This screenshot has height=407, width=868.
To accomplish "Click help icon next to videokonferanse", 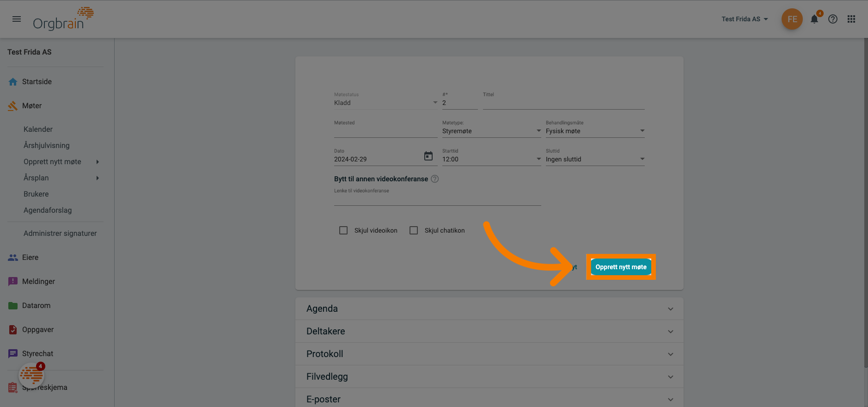I will coord(435,179).
